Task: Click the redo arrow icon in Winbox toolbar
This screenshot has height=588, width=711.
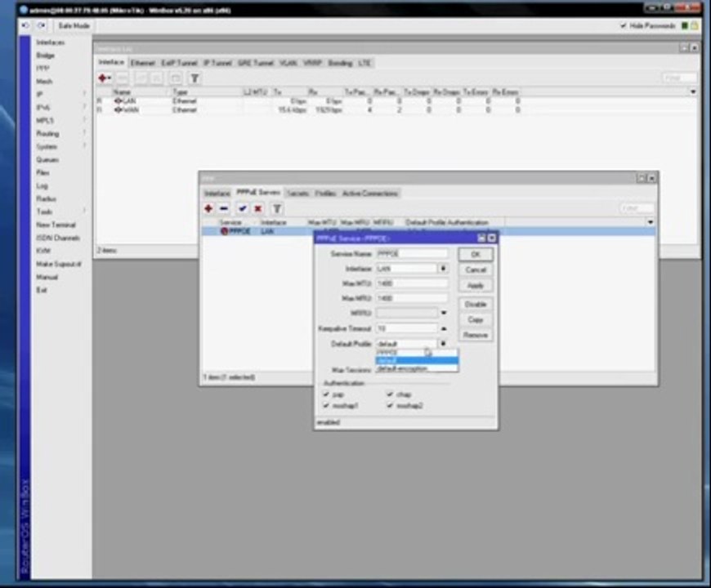Action: pos(41,26)
